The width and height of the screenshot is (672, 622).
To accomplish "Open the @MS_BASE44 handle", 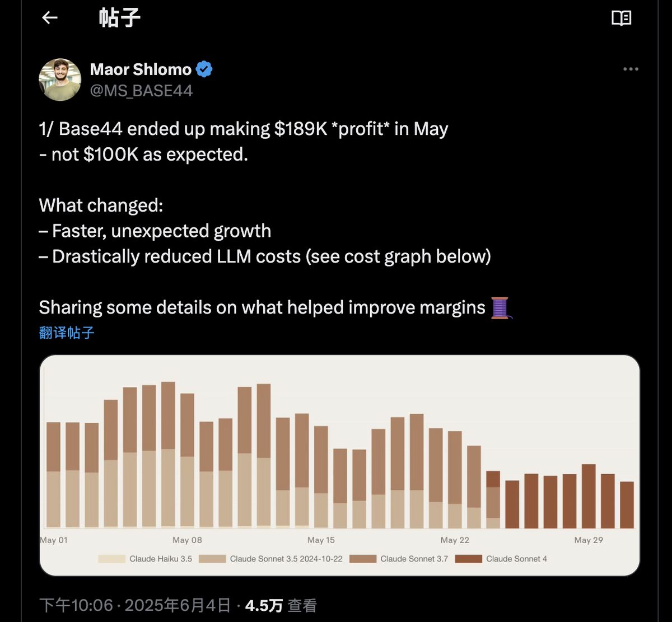I will pyautogui.click(x=141, y=90).
